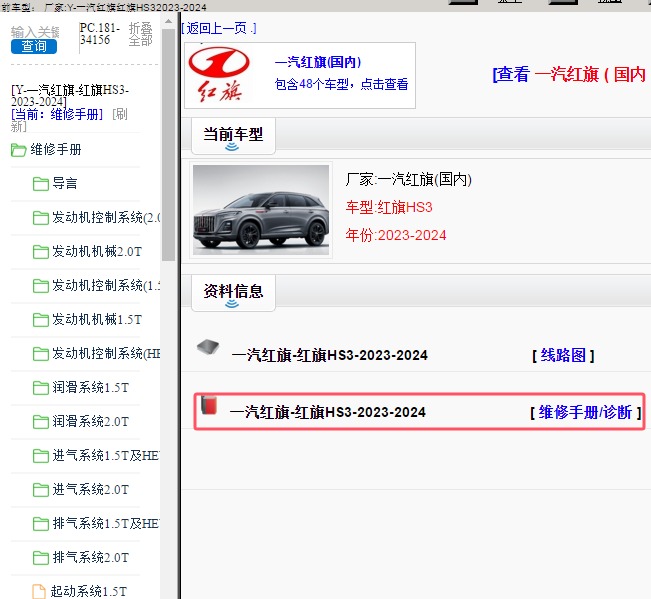Open folder icon for 润滑系统2.0T
This screenshot has height=599, width=651.
[41, 422]
